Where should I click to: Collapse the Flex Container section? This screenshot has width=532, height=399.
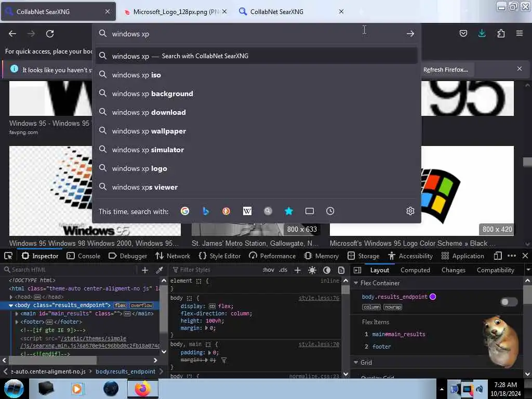tap(356, 283)
